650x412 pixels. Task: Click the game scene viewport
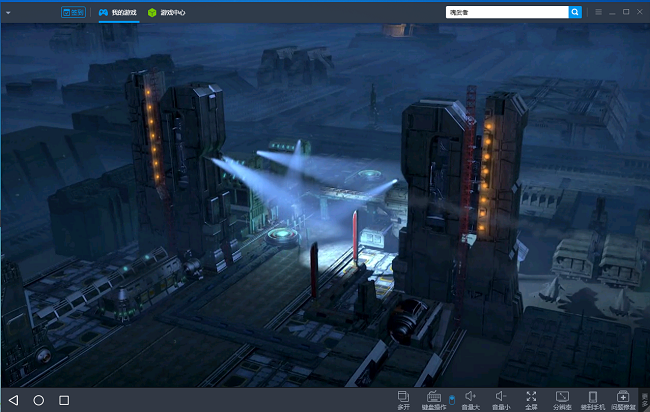(325, 206)
